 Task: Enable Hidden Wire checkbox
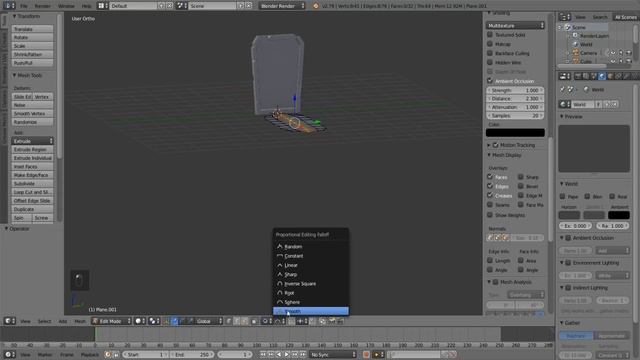coord(490,62)
